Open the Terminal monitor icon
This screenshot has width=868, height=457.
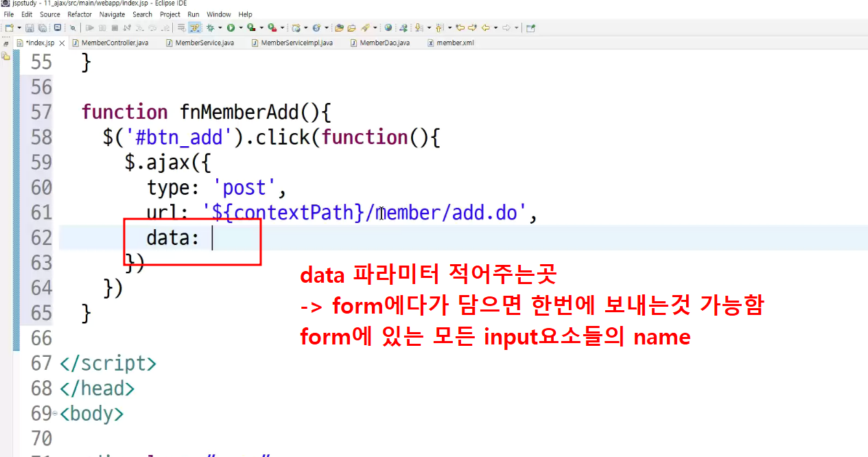coord(58,28)
